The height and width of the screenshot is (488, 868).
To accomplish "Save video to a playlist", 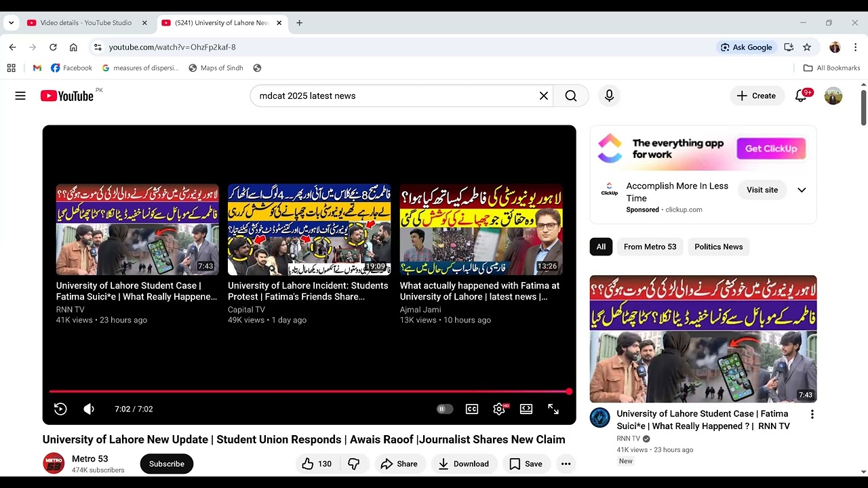I will coord(526,464).
